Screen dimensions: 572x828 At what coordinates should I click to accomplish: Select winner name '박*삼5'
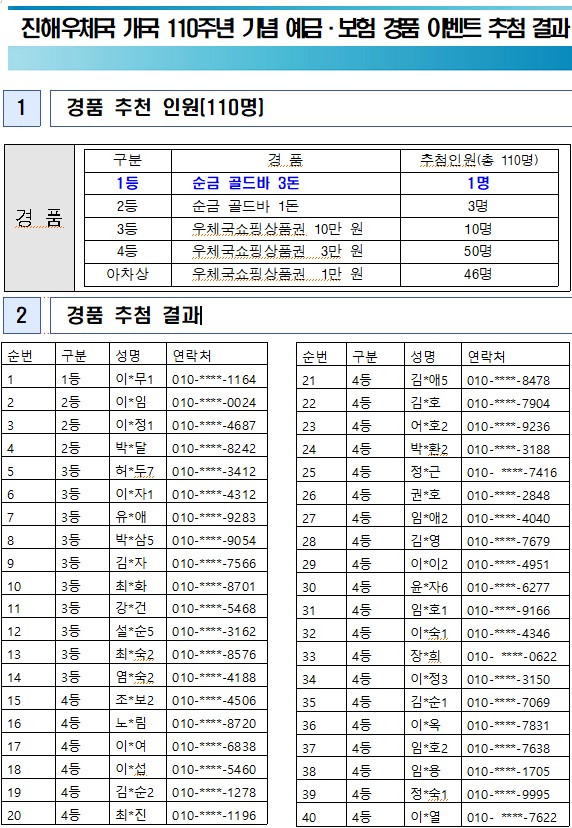pyautogui.click(x=134, y=540)
